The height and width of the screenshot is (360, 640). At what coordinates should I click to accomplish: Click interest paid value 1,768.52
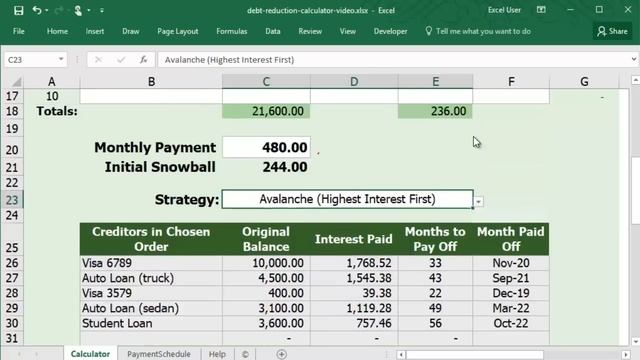click(x=354, y=263)
